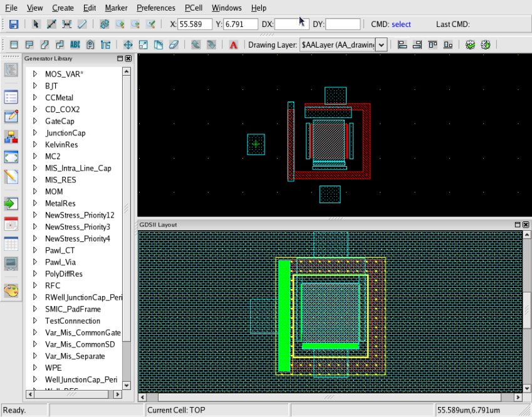Click the hierarchy tree sidebar icon
The image size is (532, 417).
11,137
